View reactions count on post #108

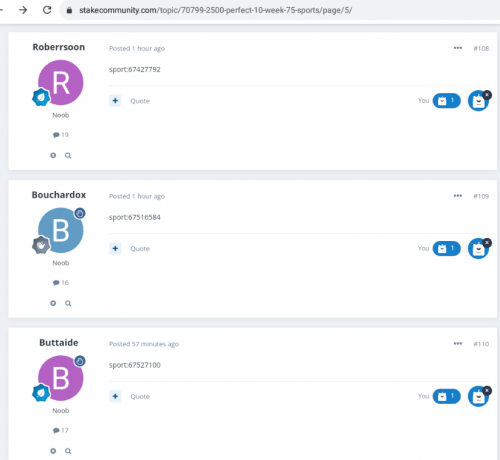[447, 101]
